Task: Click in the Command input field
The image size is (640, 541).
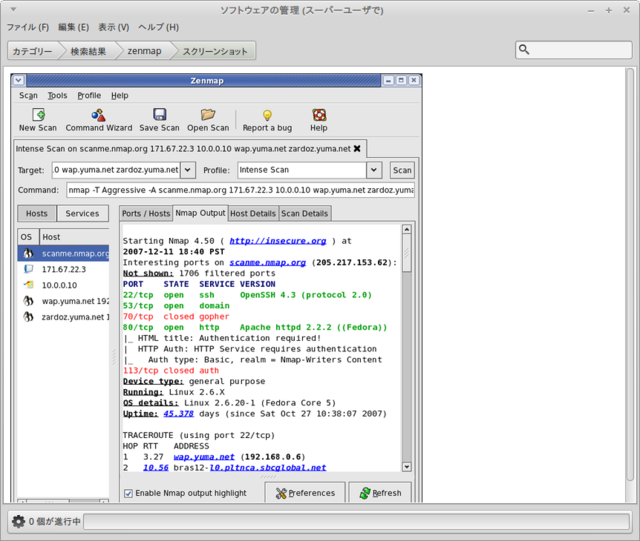Action: tap(240, 190)
